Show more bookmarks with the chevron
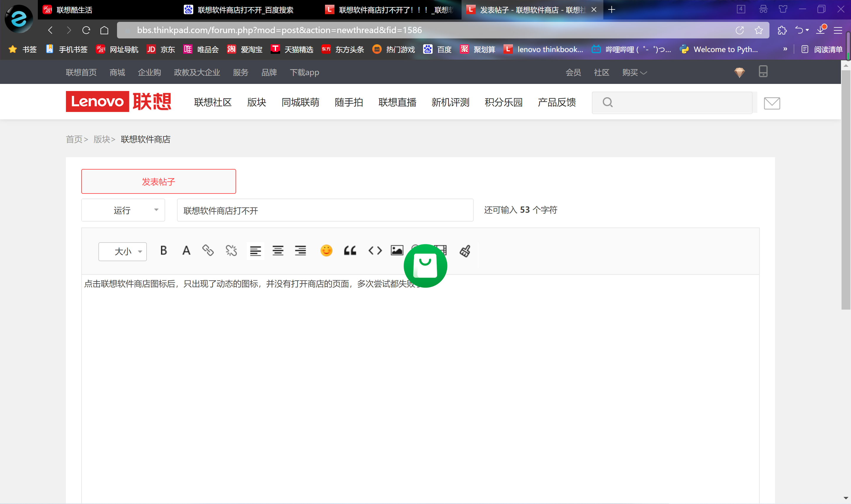The image size is (851, 504). (x=785, y=49)
